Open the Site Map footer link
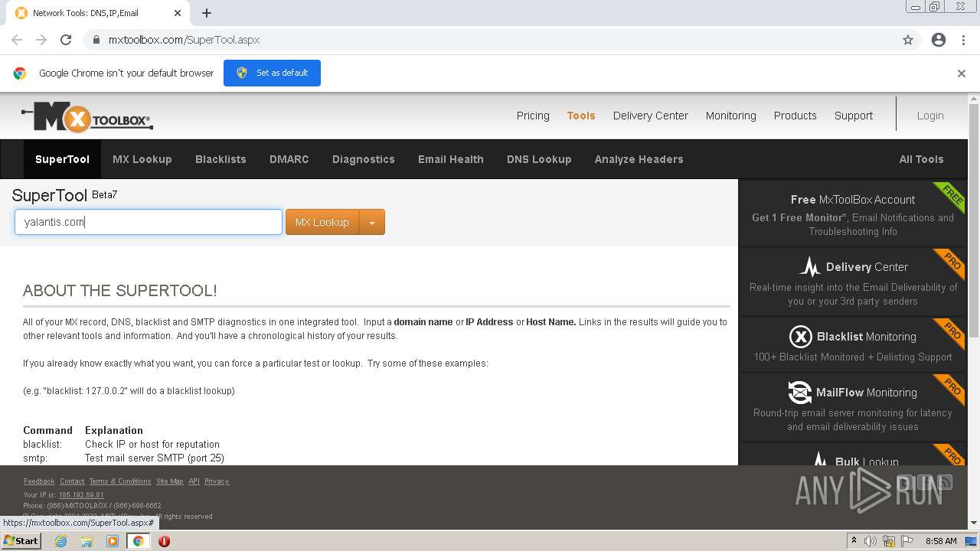980x551 pixels. [170, 481]
